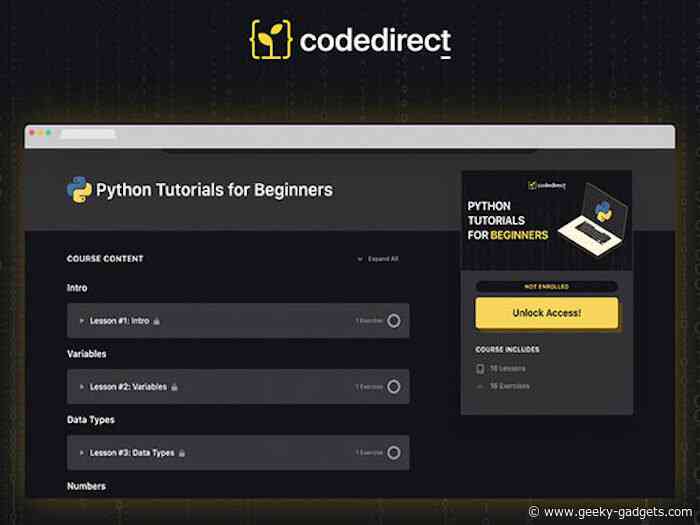Toggle completion circle for Lesson #3: Data Types
Viewport: 700px width, 525px height.
coord(393,453)
